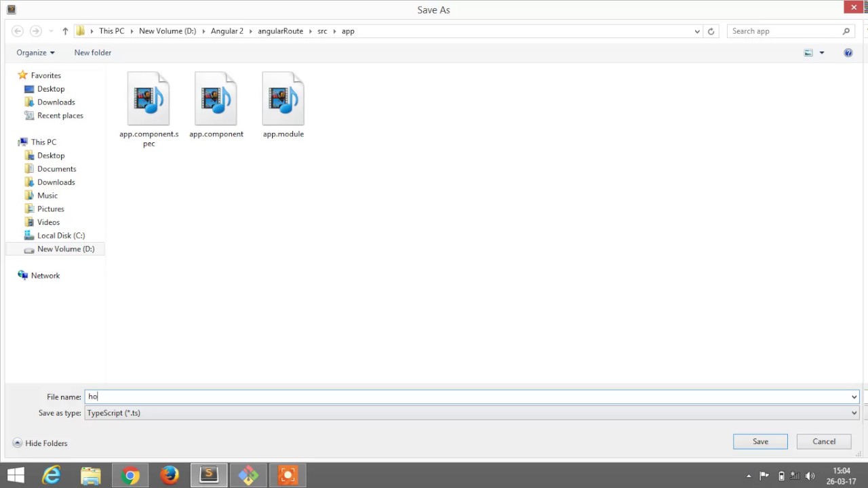Open the view options dropdown arrow
This screenshot has width=868, height=488.
822,53
